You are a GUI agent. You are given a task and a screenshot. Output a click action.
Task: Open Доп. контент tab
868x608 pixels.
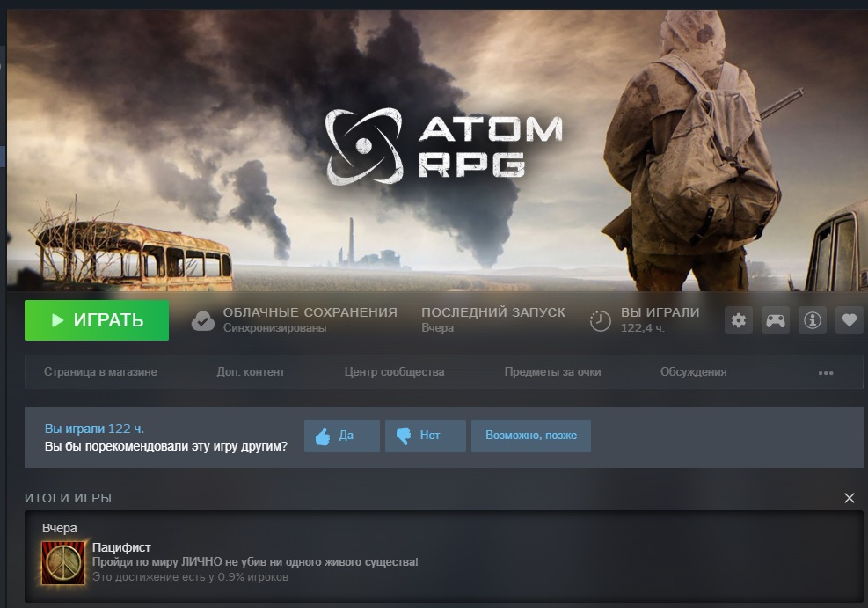[251, 372]
